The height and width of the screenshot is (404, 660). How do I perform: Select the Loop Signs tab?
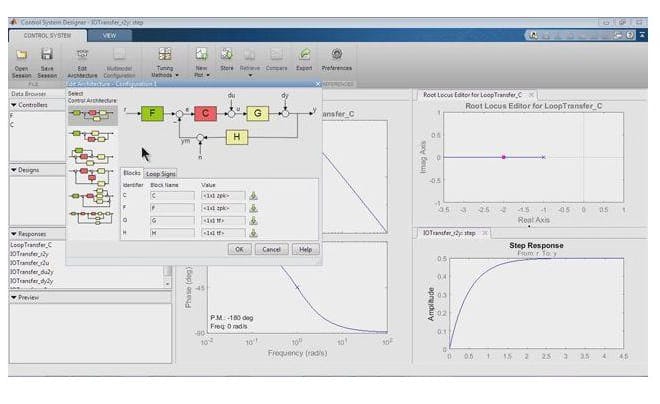pos(160,174)
